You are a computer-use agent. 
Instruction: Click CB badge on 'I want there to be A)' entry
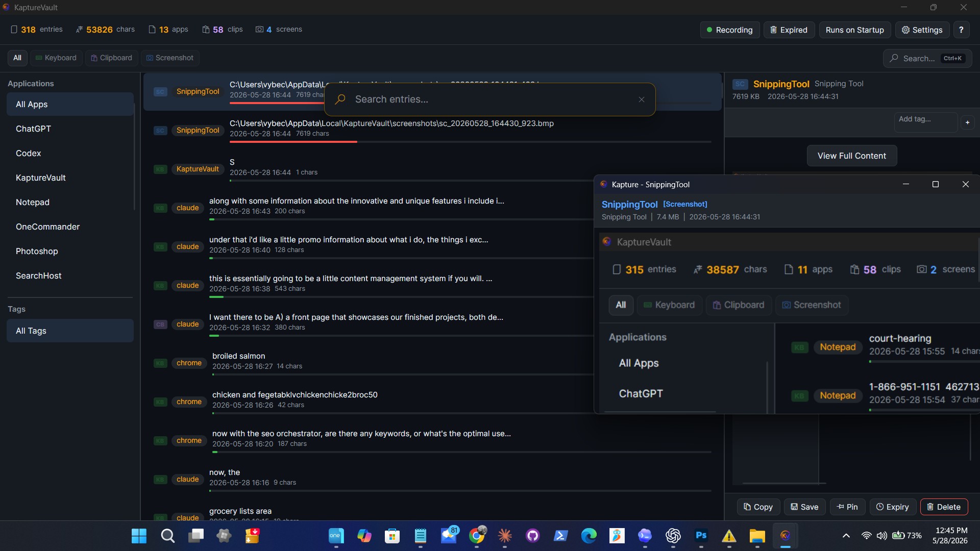(x=160, y=324)
